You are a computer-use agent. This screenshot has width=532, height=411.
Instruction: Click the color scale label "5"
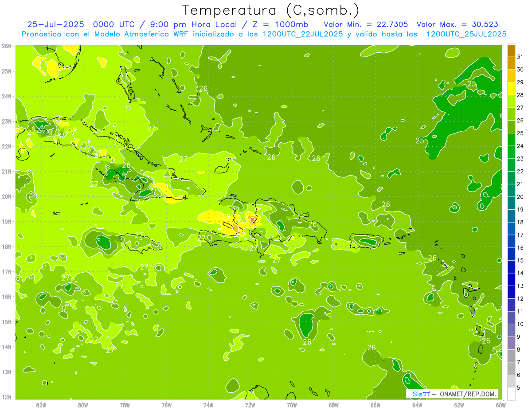(x=519, y=388)
